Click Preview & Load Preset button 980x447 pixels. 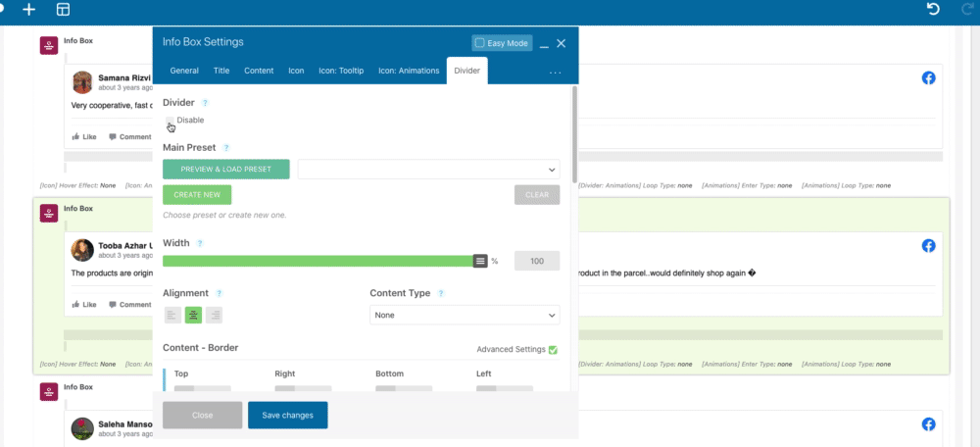tap(226, 170)
